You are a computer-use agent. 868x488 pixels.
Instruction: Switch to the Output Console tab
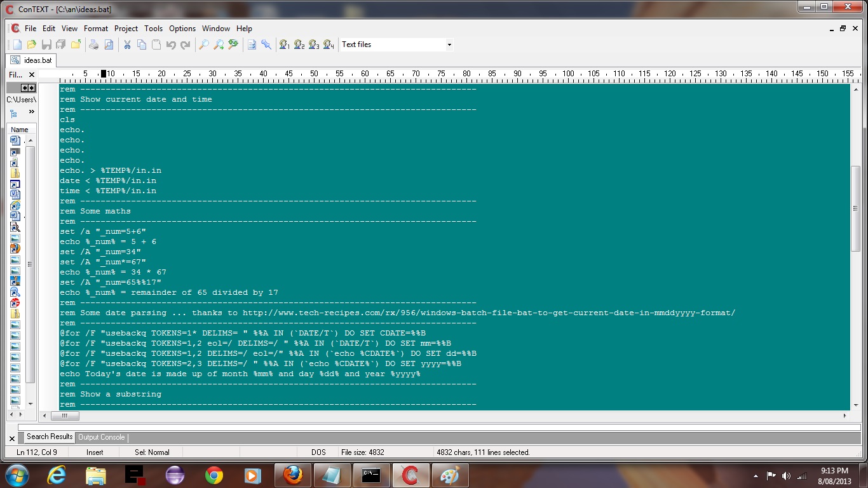(102, 437)
